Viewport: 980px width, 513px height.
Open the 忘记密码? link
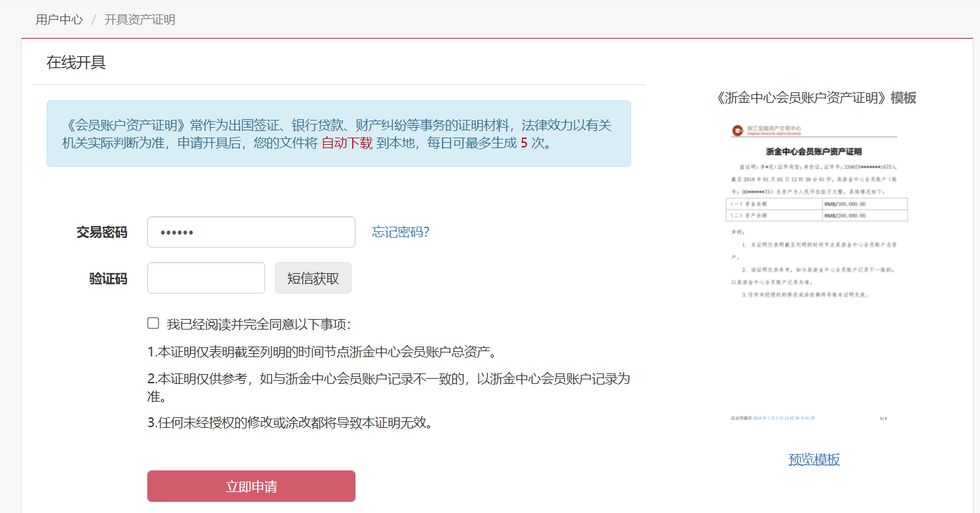(400, 232)
